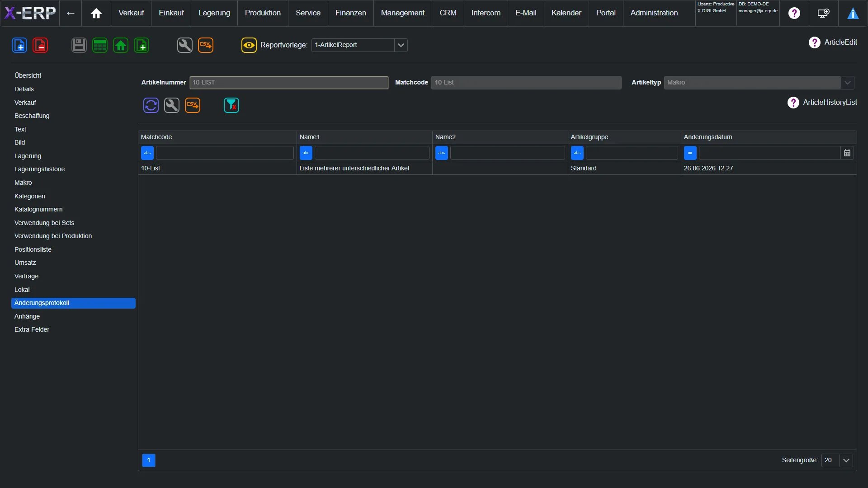
Task: Refresh the article history list
Action: click(151, 105)
